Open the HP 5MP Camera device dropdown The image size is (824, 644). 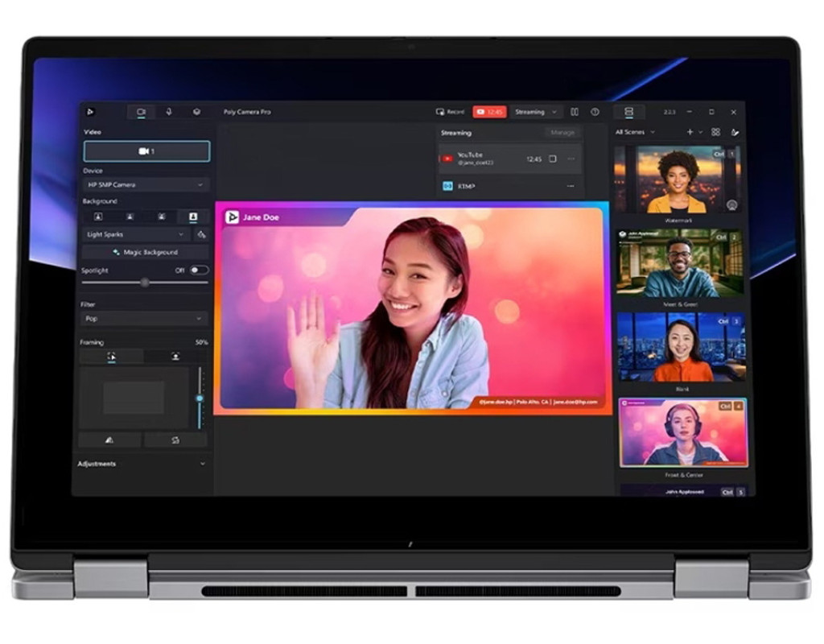click(146, 185)
